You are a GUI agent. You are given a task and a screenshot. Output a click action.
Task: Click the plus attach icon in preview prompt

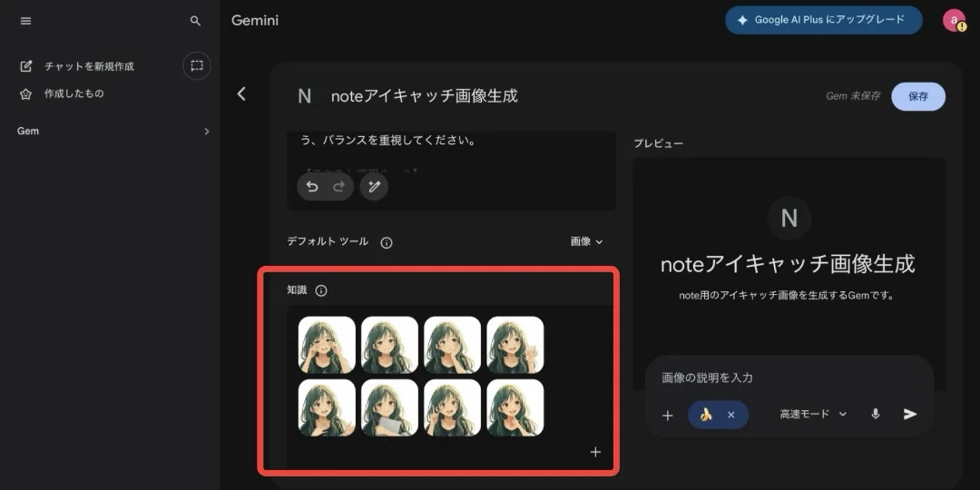(668, 415)
